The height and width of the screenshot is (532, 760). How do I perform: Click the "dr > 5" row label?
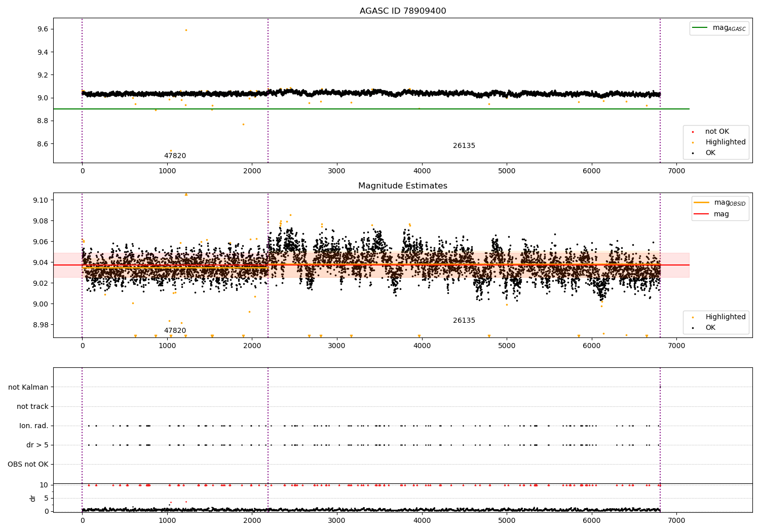point(37,445)
